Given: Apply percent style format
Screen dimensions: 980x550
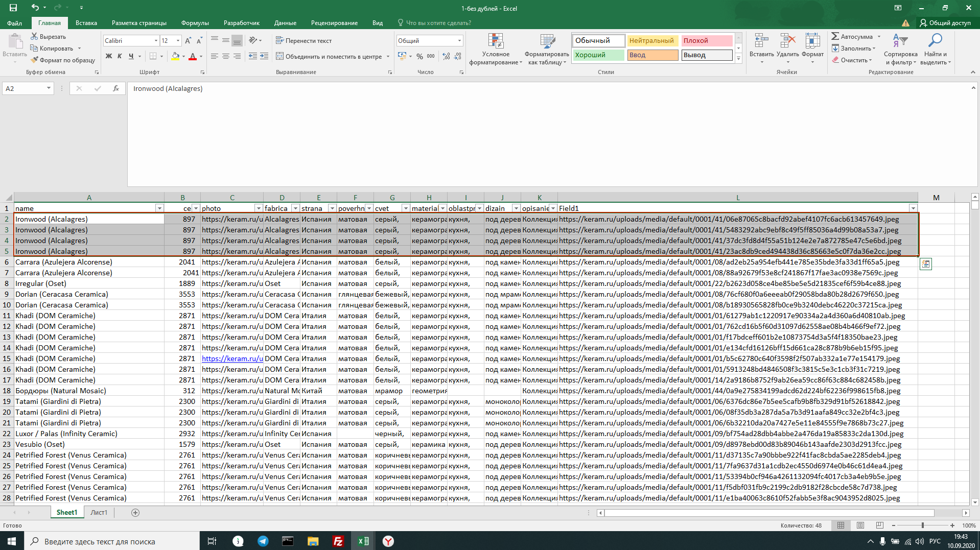Looking at the screenshot, I should tap(419, 56).
